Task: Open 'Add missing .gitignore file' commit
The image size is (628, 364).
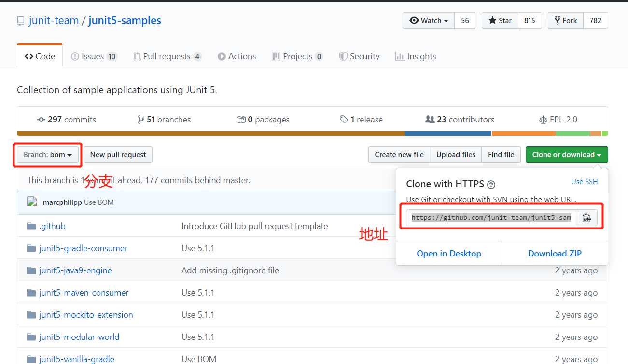Action: click(230, 270)
